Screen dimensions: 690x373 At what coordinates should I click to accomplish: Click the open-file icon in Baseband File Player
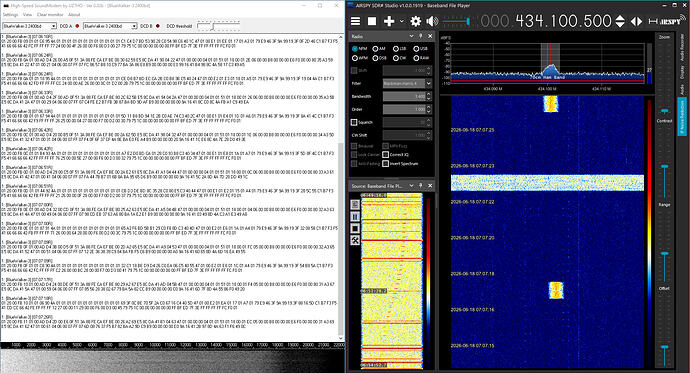tap(355, 205)
